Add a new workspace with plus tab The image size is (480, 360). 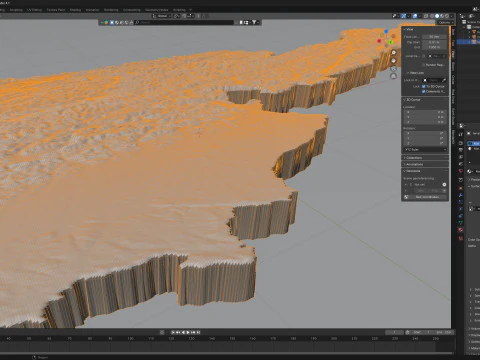[190, 10]
